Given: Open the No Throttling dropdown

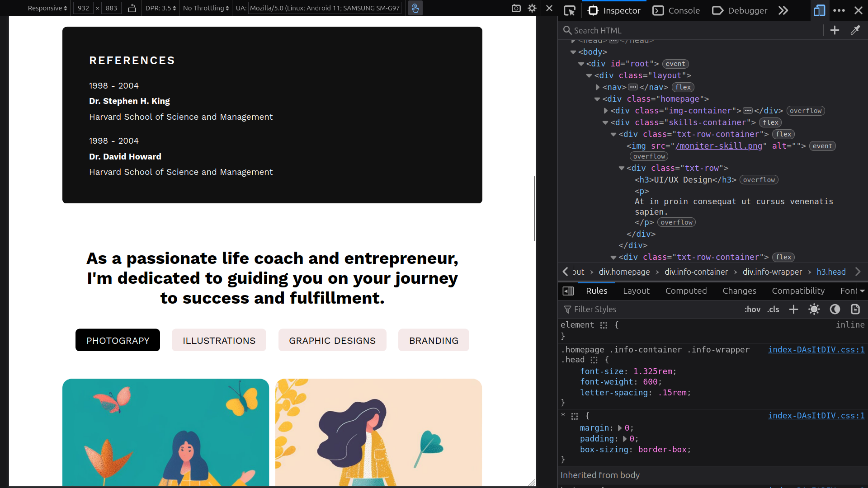Looking at the screenshot, I should [x=206, y=8].
